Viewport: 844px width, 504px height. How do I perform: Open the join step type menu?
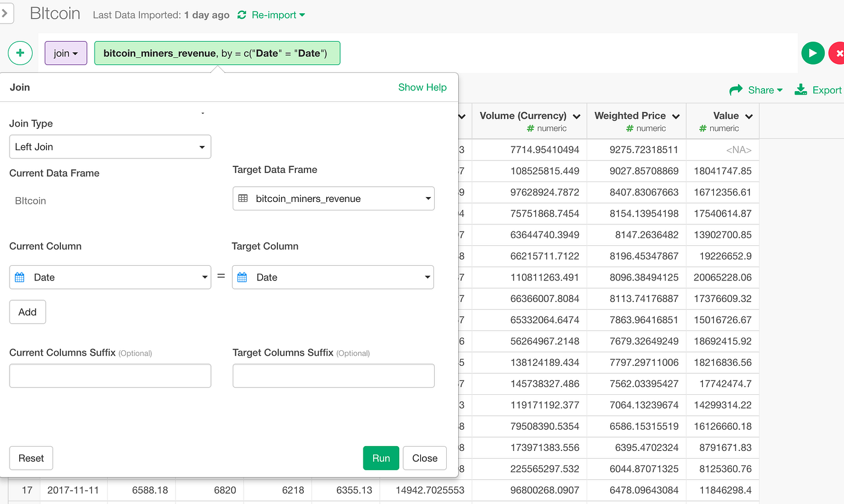coord(66,53)
